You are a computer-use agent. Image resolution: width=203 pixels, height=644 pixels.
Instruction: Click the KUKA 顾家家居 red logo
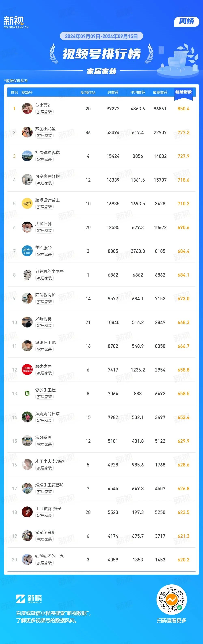(27, 370)
